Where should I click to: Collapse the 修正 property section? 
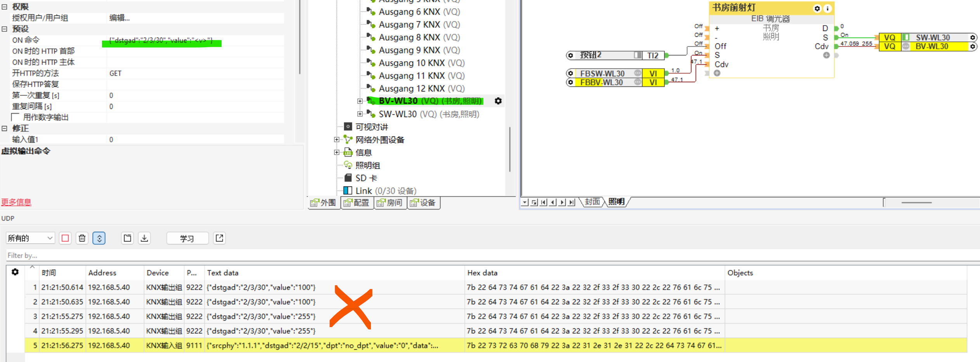tap(4, 128)
